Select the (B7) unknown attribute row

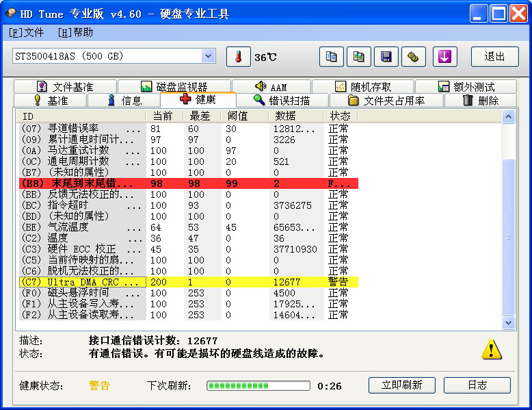[x=189, y=172]
